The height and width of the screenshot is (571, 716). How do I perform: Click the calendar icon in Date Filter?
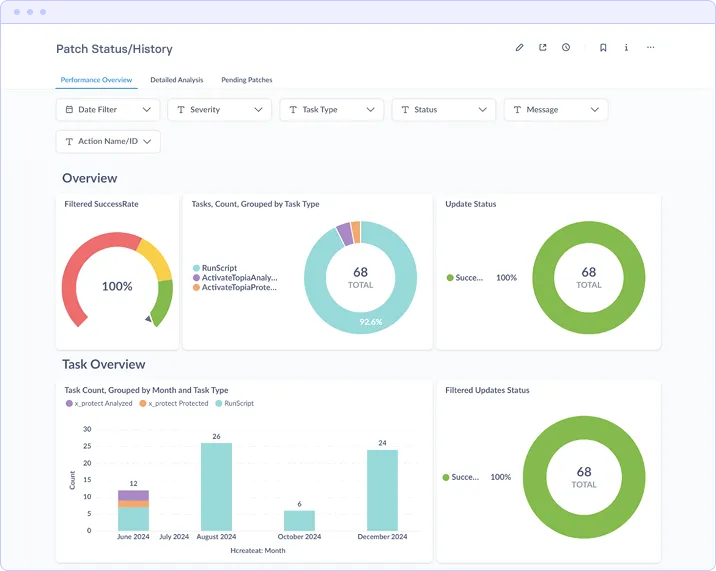click(69, 110)
